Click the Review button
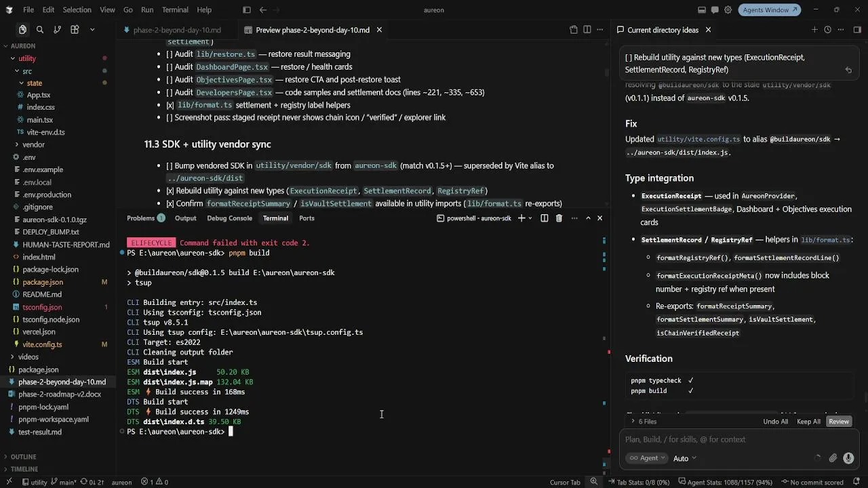 (839, 422)
